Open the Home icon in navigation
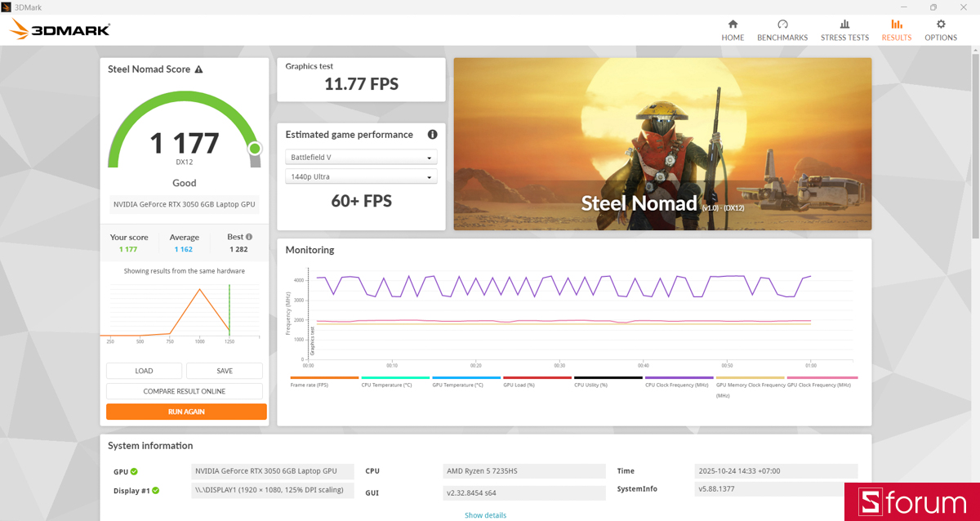The image size is (980, 521). tap(733, 24)
